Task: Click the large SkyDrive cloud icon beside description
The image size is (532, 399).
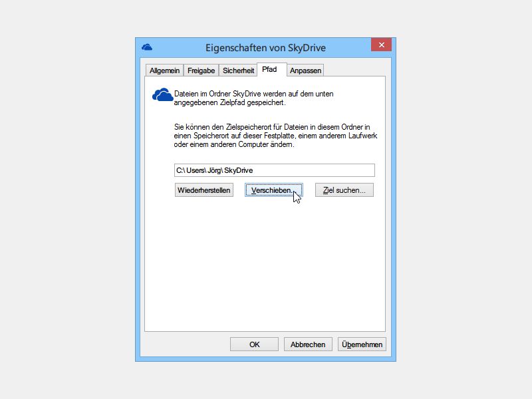Action: pyautogui.click(x=162, y=94)
